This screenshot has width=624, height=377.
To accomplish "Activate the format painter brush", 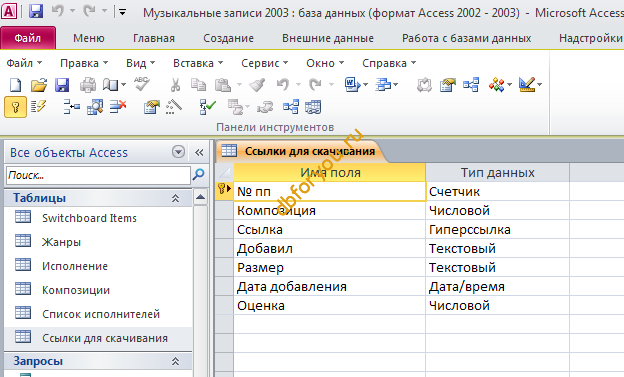I will pos(257,85).
